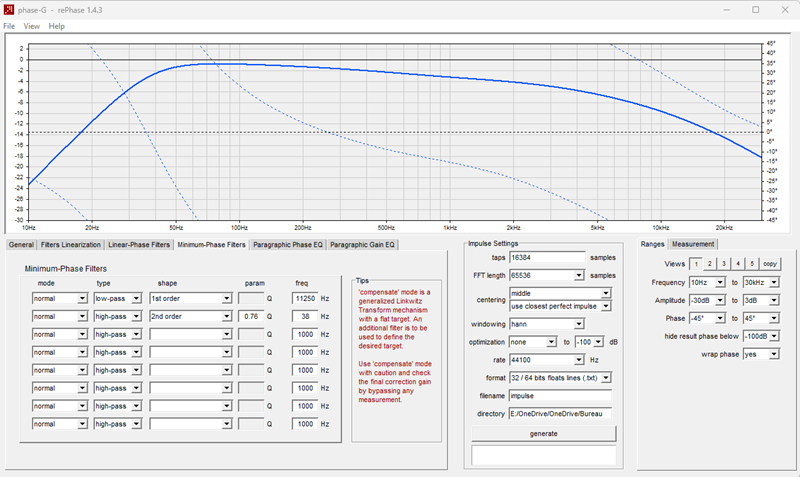Switch to the Measurement tab
Screen dimensions: 800x477
coord(693,244)
